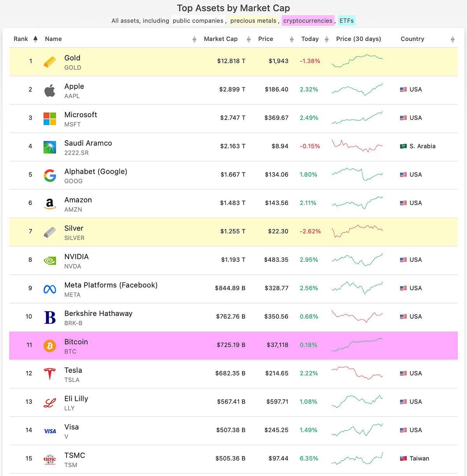
Task: Click the USA flag in Eli Lilly row
Action: [404, 402]
